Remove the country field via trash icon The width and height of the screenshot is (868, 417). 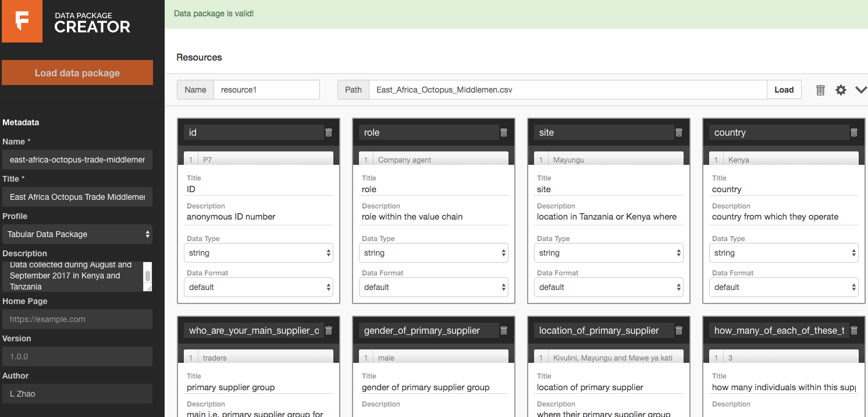coord(854,133)
